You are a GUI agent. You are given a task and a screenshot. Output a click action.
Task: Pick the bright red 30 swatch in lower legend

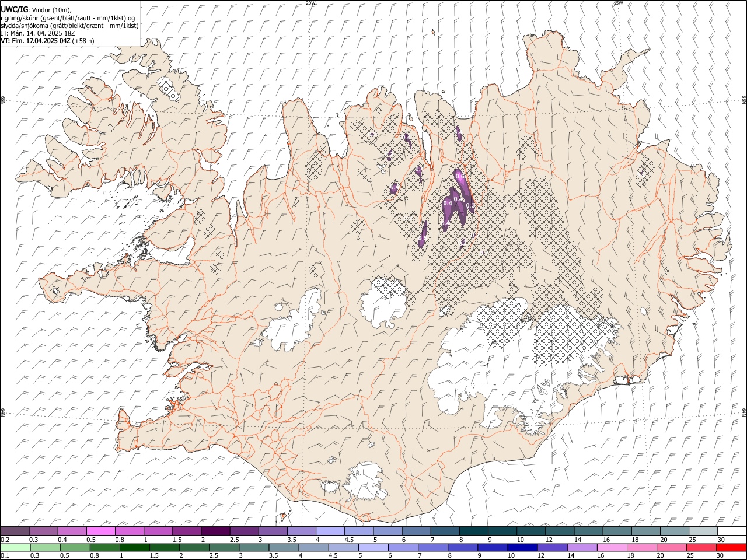(x=731, y=547)
